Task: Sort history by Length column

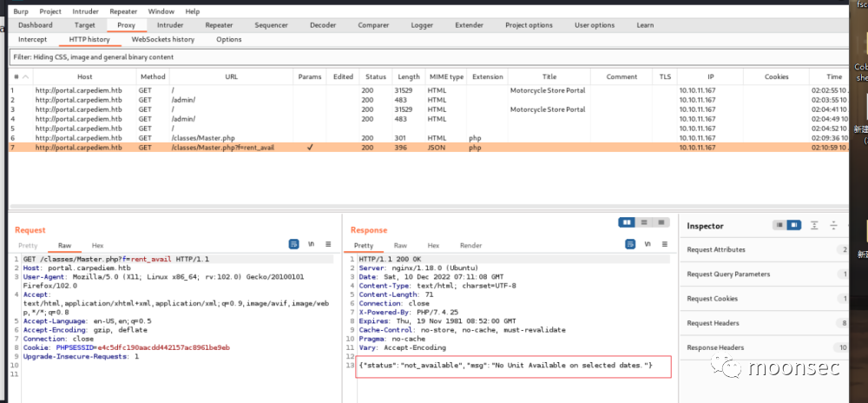Action: tap(409, 77)
